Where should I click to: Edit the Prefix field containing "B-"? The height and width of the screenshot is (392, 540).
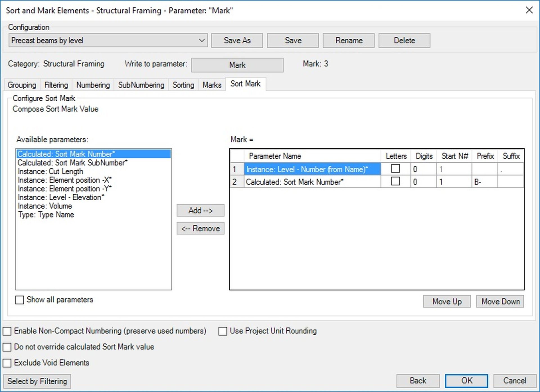(x=485, y=182)
